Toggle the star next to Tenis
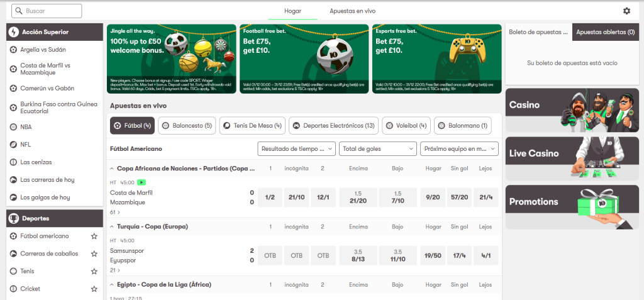Image resolution: width=644 pixels, height=300 pixels. coord(94,271)
